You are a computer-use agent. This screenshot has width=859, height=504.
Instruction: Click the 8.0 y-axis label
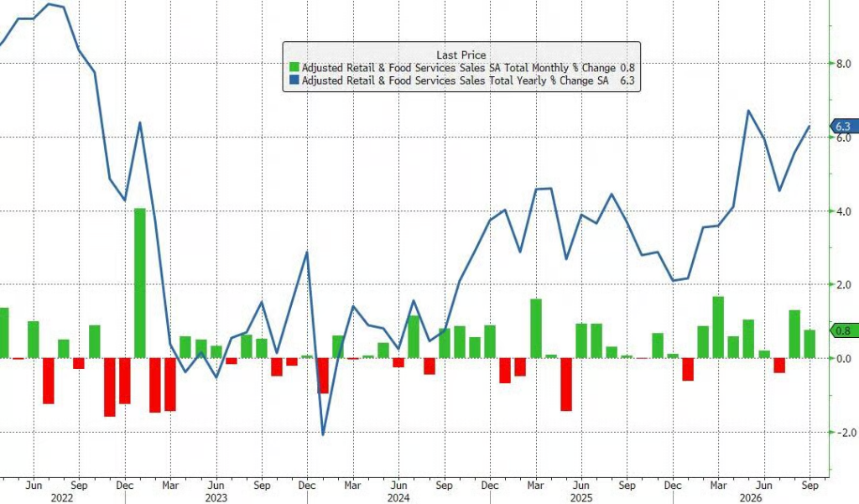pos(844,64)
